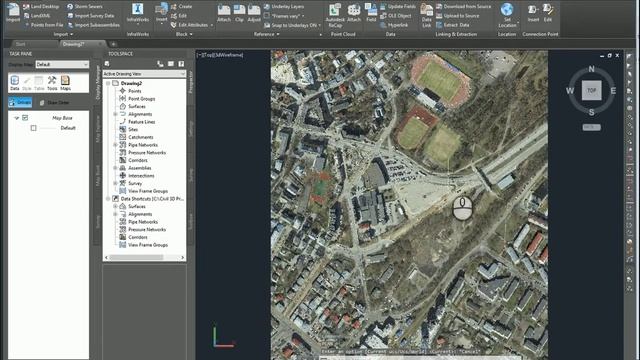Open the Display Manager side tab
The width and height of the screenshot is (640, 360).
[x=98, y=82]
